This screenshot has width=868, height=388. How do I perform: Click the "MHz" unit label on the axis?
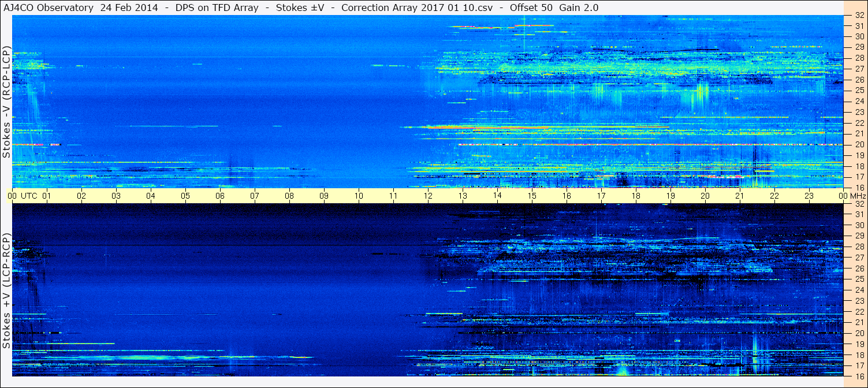858,196
